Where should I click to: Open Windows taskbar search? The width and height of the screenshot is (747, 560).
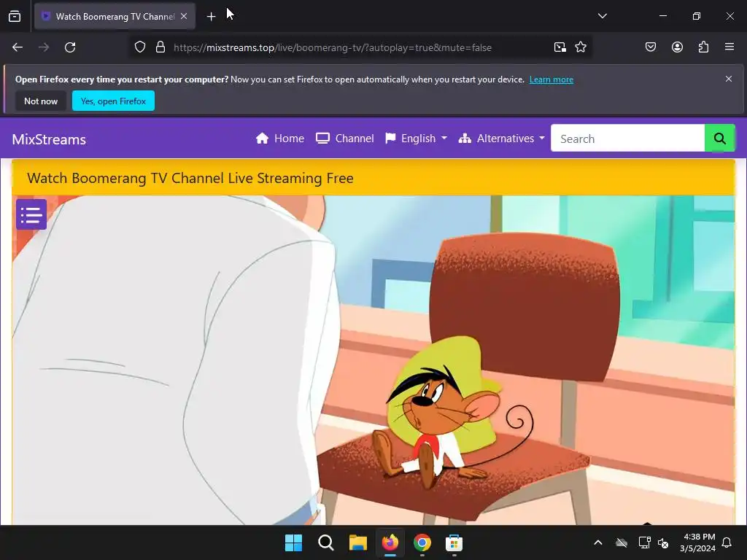pos(326,542)
